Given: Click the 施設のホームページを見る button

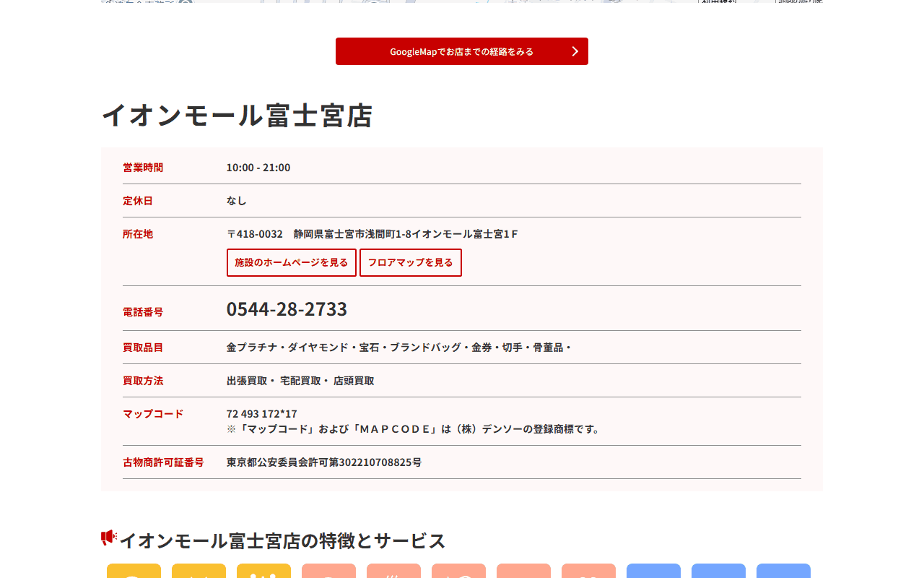Looking at the screenshot, I should (x=292, y=263).
